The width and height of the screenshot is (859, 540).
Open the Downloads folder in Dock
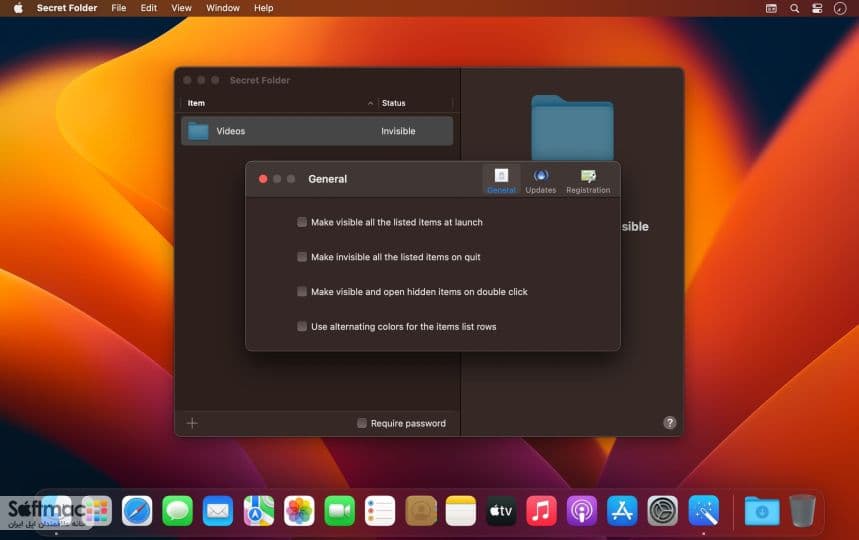[762, 511]
